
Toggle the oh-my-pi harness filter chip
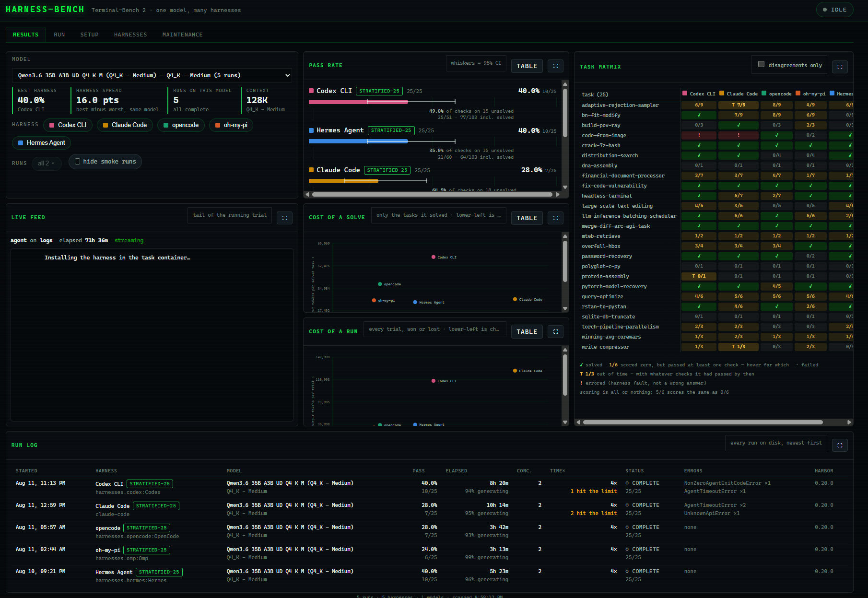pyautogui.click(x=231, y=125)
